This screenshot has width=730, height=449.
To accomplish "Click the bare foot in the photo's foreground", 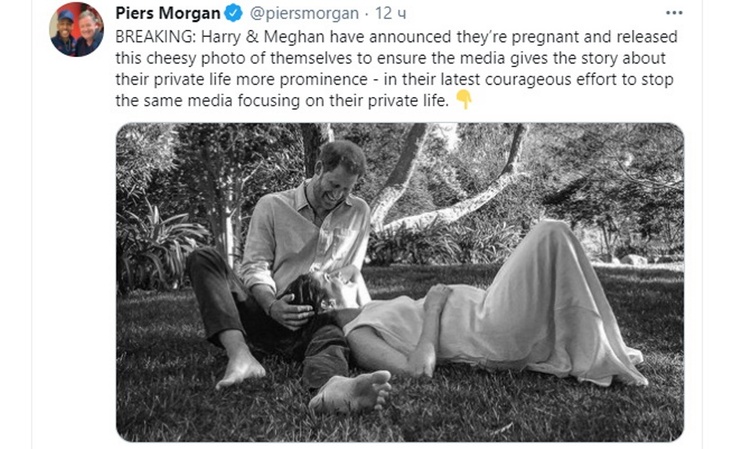I will [350, 392].
